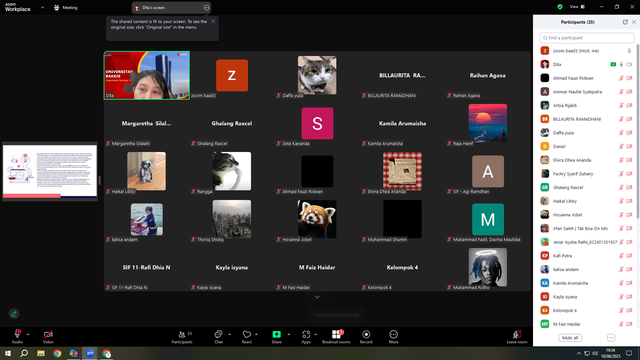The image size is (640, 360).
Task: Open Windows taskbar search
Action: pyautogui.click(x=24, y=353)
